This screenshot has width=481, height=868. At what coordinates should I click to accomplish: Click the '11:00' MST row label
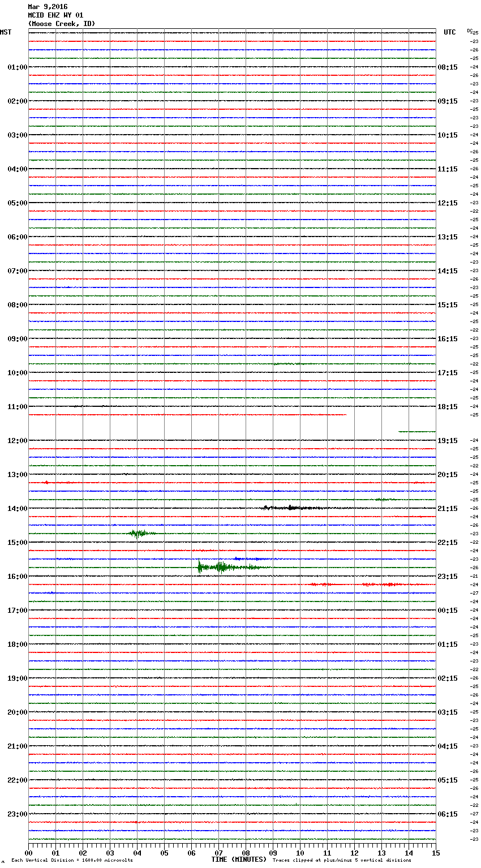[18, 407]
